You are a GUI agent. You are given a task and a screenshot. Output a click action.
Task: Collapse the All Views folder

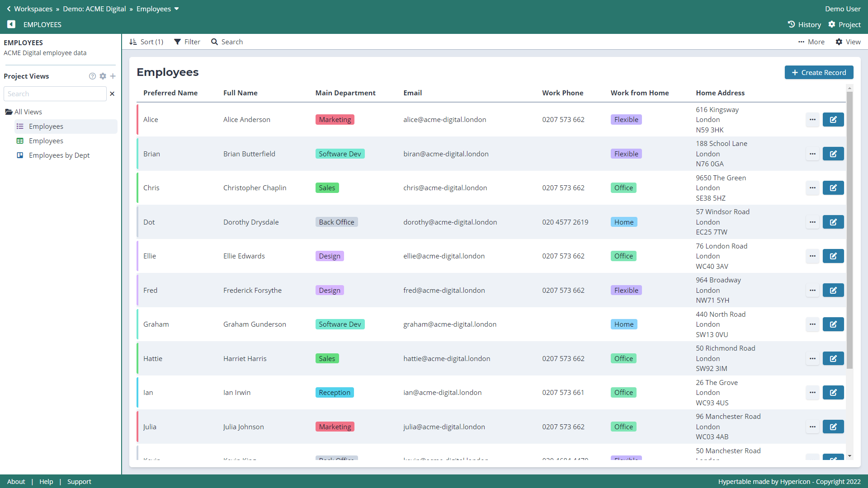click(24, 112)
